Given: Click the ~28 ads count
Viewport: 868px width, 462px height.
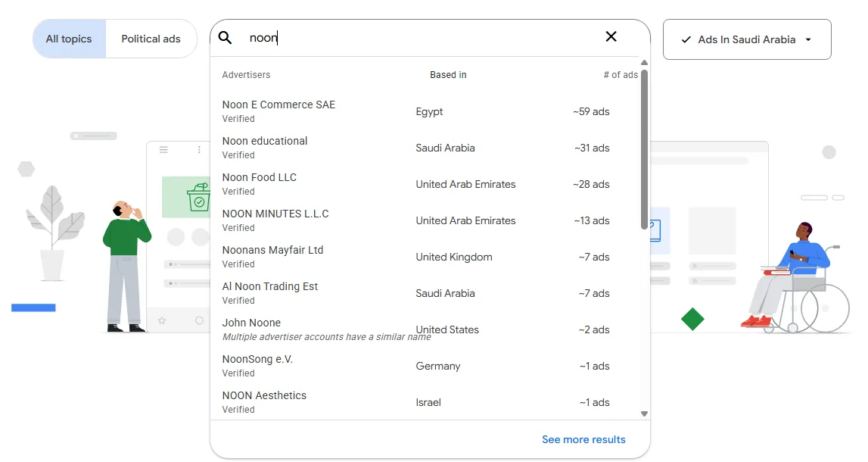Looking at the screenshot, I should coord(591,184).
